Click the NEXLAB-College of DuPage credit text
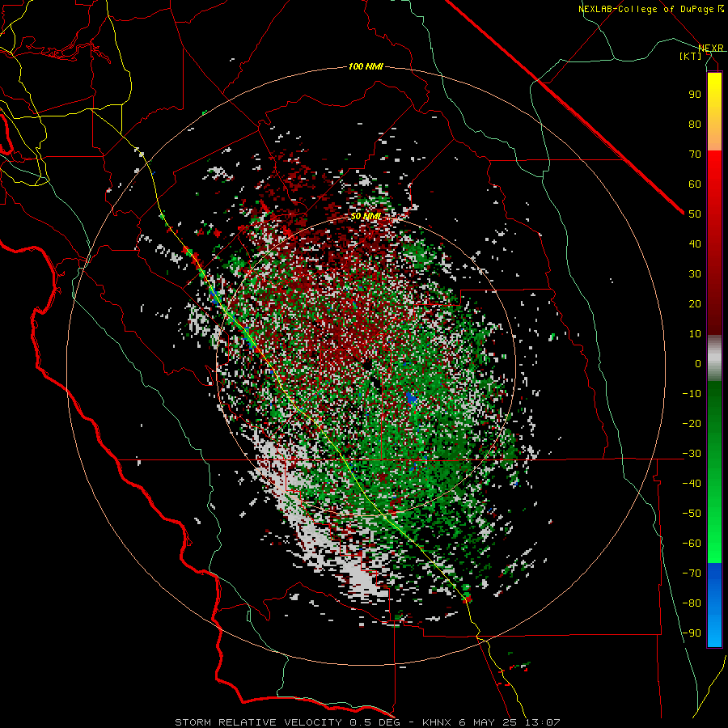The height and width of the screenshot is (728, 728). [x=650, y=9]
